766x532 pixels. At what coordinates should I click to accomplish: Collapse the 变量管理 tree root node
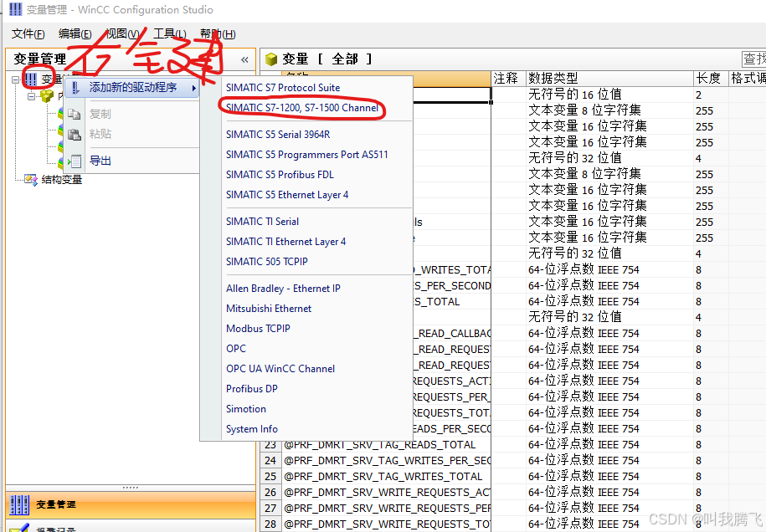(x=15, y=79)
